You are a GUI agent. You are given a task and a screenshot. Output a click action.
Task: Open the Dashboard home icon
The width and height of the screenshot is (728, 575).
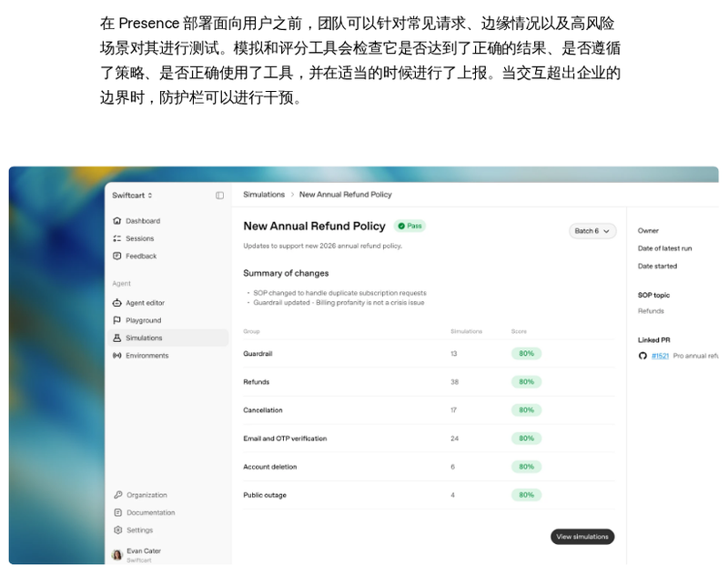(117, 221)
